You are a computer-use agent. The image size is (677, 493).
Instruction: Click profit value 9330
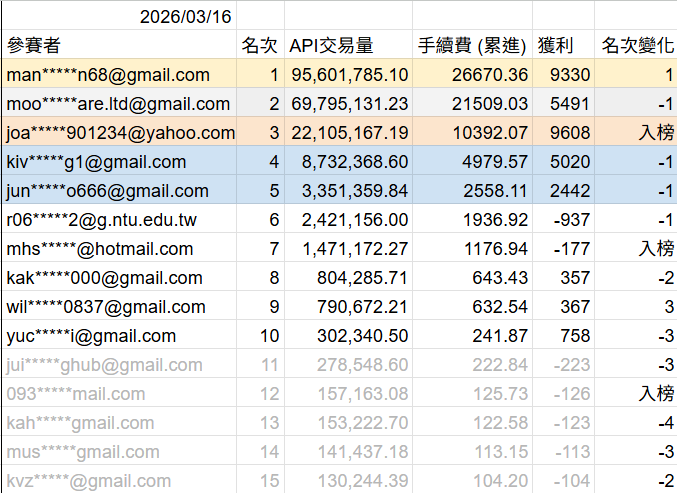click(x=570, y=75)
